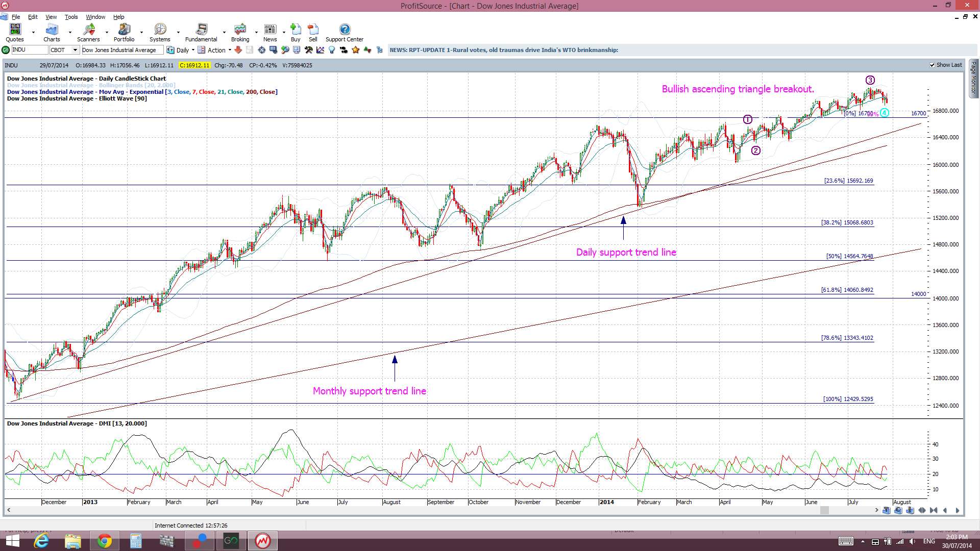Open the Quotes toolbar button
This screenshot has width=980, height=551.
(x=15, y=33)
